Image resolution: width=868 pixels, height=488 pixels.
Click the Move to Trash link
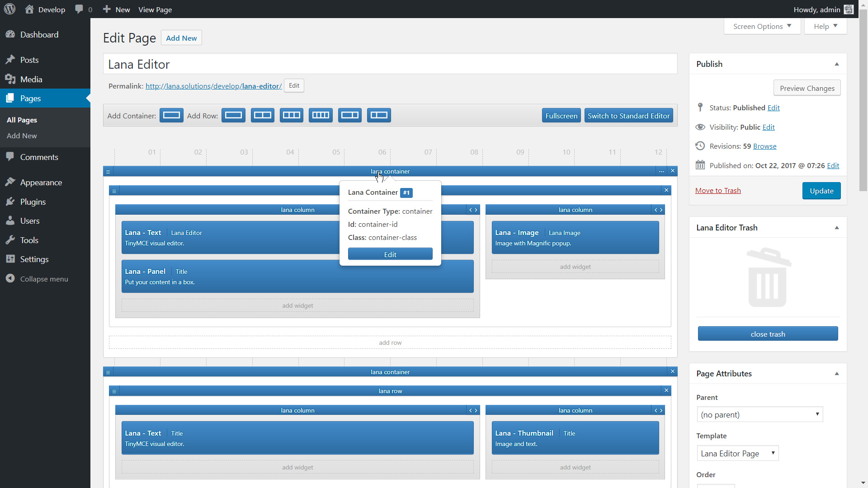(x=718, y=191)
